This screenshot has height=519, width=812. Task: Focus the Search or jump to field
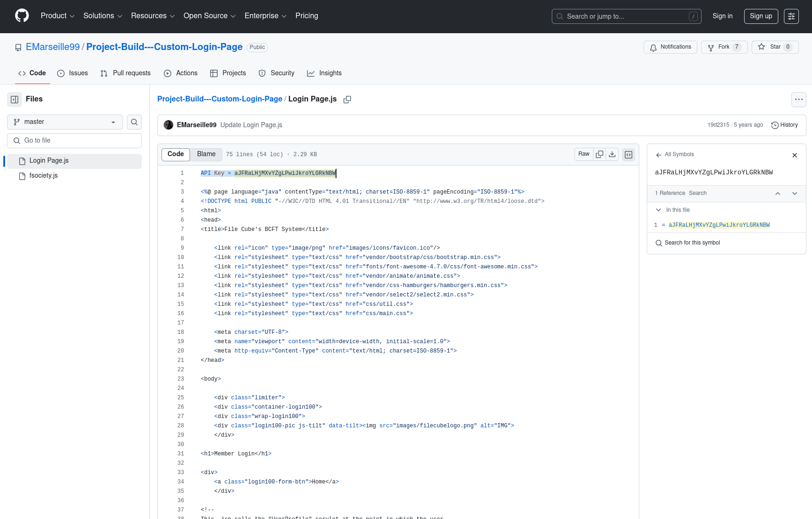[x=626, y=16]
